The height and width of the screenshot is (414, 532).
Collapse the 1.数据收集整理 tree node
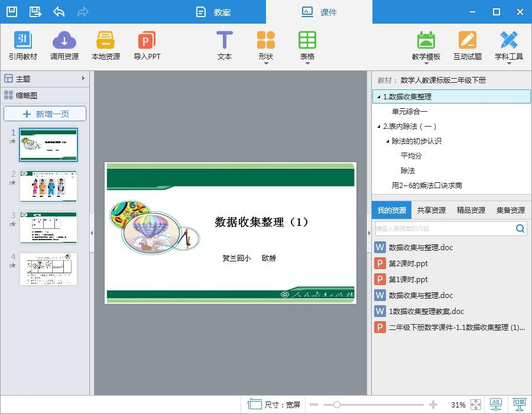pos(378,96)
